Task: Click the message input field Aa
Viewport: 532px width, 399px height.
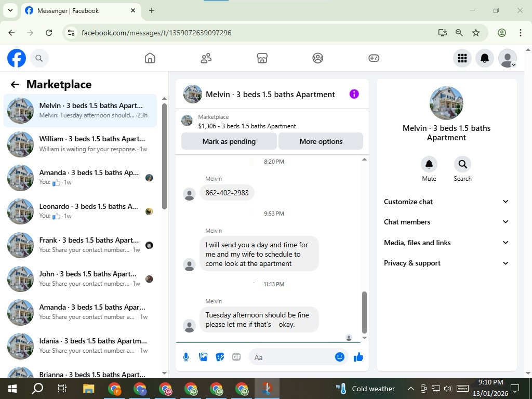Action: 292,357
